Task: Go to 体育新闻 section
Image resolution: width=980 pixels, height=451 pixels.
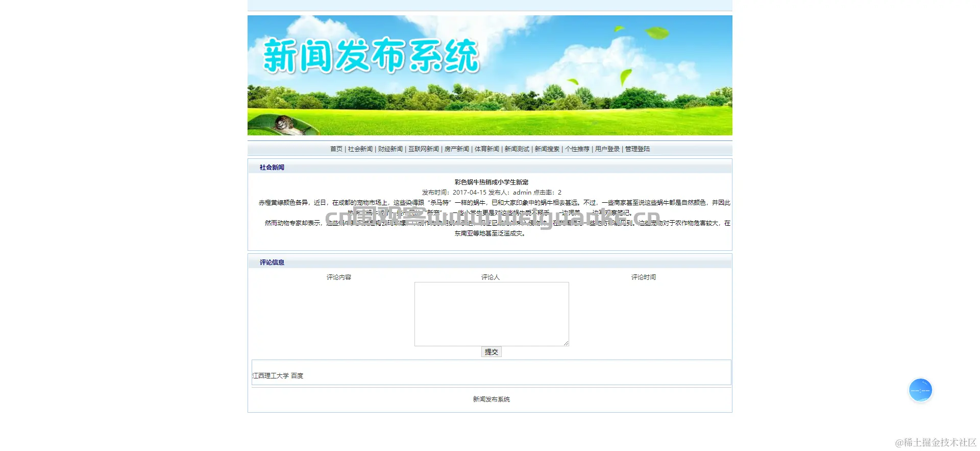Action: click(x=486, y=149)
